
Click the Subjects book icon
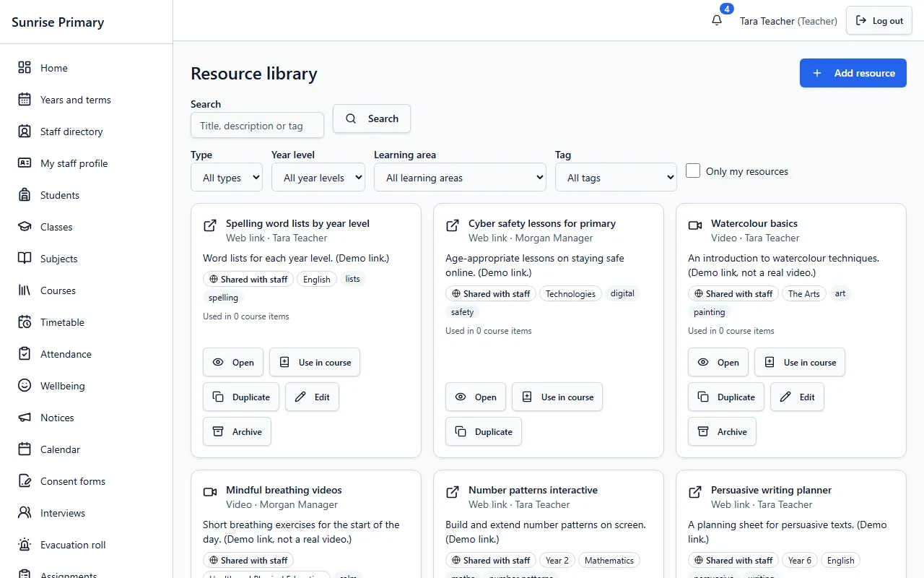coord(25,258)
